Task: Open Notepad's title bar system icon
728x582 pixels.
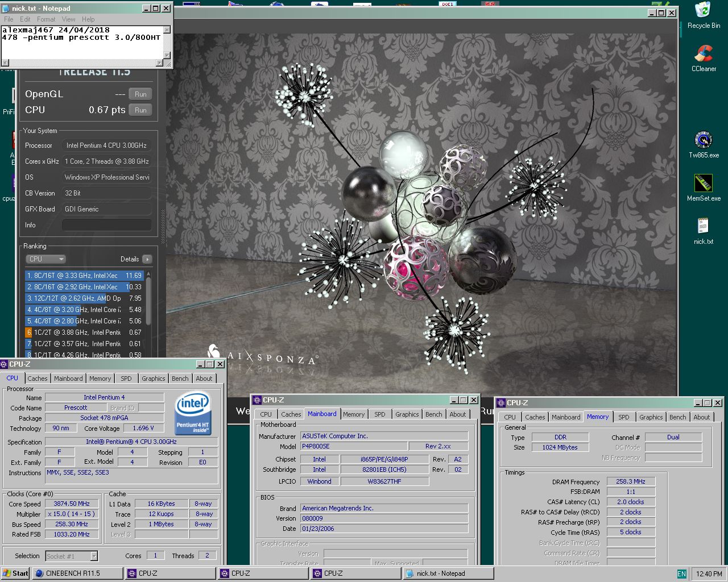Action: (x=6, y=9)
